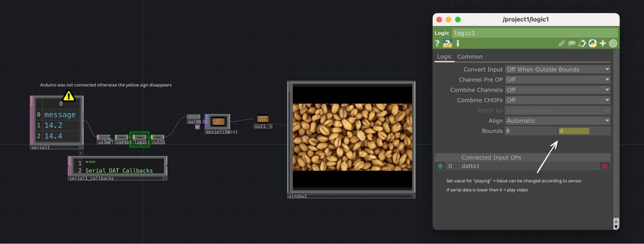Image resolution: width=644 pixels, height=244 pixels.
Task: Switch to the Common tab
Action: coord(470,56)
